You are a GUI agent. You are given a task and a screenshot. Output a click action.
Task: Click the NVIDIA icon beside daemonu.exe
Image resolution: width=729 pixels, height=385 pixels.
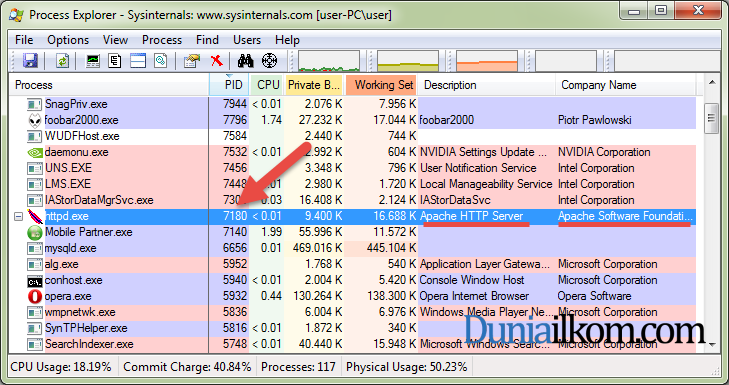[35, 153]
